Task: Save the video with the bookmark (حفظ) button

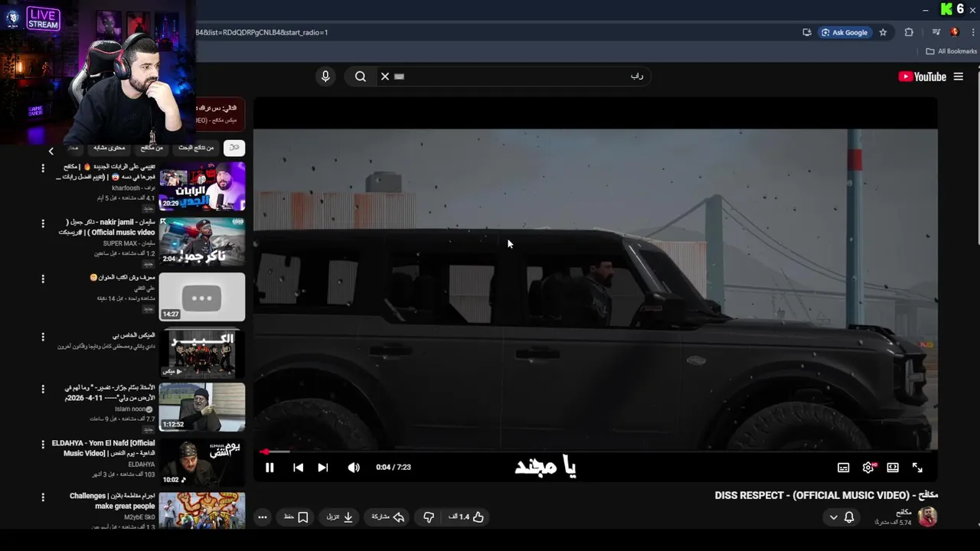Action: click(296, 517)
